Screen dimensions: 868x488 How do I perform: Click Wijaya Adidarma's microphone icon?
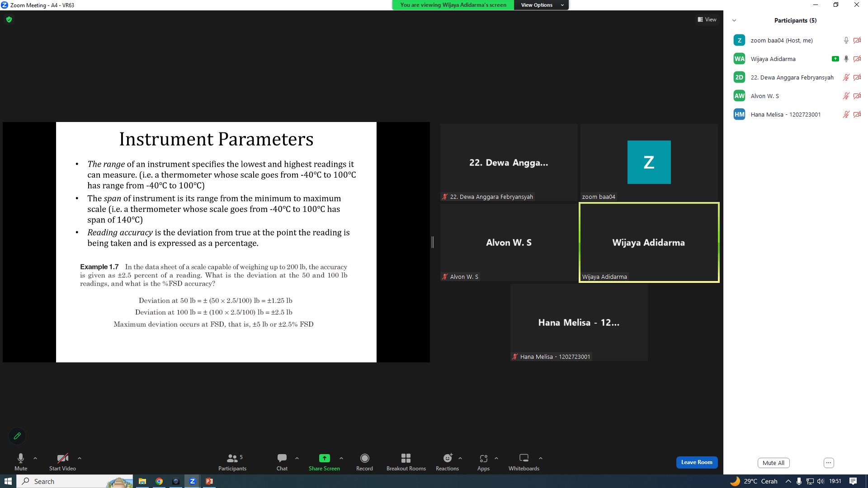pyautogui.click(x=846, y=59)
